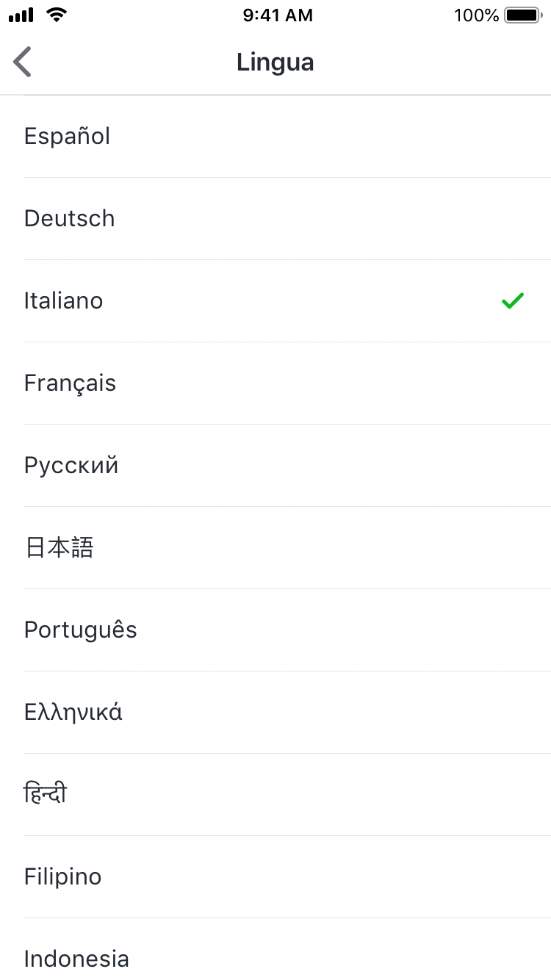Select the Italiano language option
Screen dimensions: 551x980
64,300
